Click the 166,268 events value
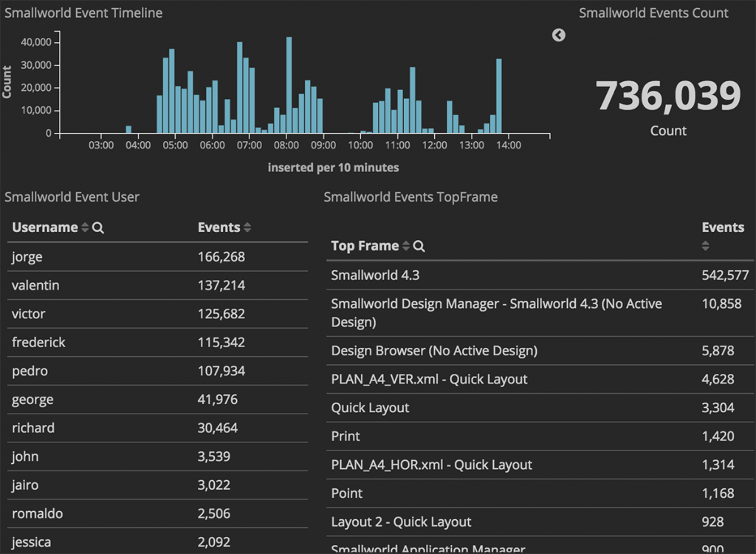Screen dimensions: 756x554 point(221,257)
